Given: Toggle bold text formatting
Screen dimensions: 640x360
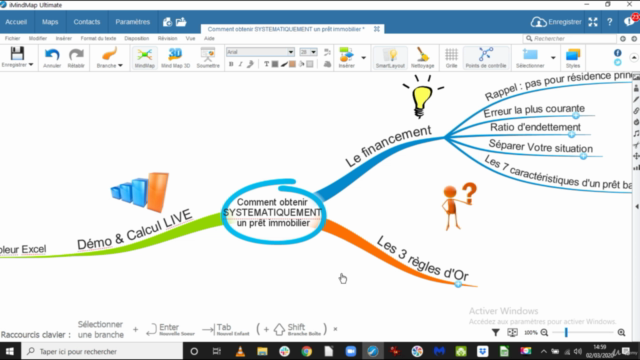Looking at the screenshot, I should click(231, 64).
